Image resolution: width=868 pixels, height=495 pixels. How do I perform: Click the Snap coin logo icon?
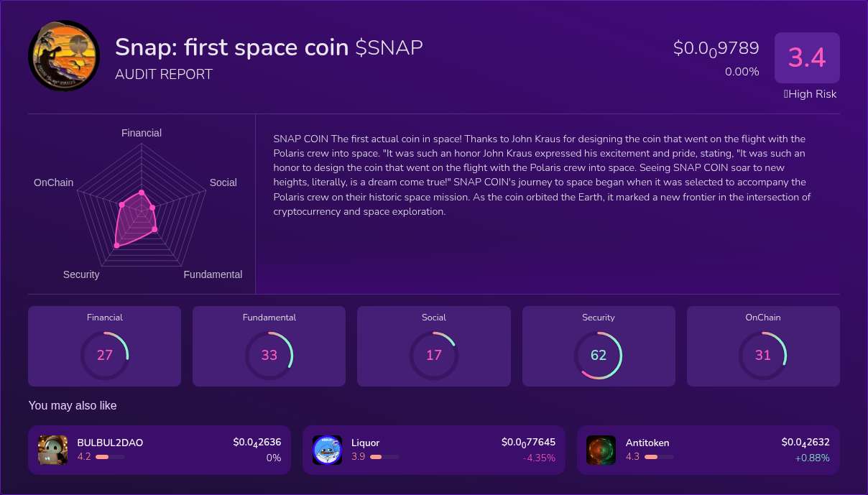[63, 56]
